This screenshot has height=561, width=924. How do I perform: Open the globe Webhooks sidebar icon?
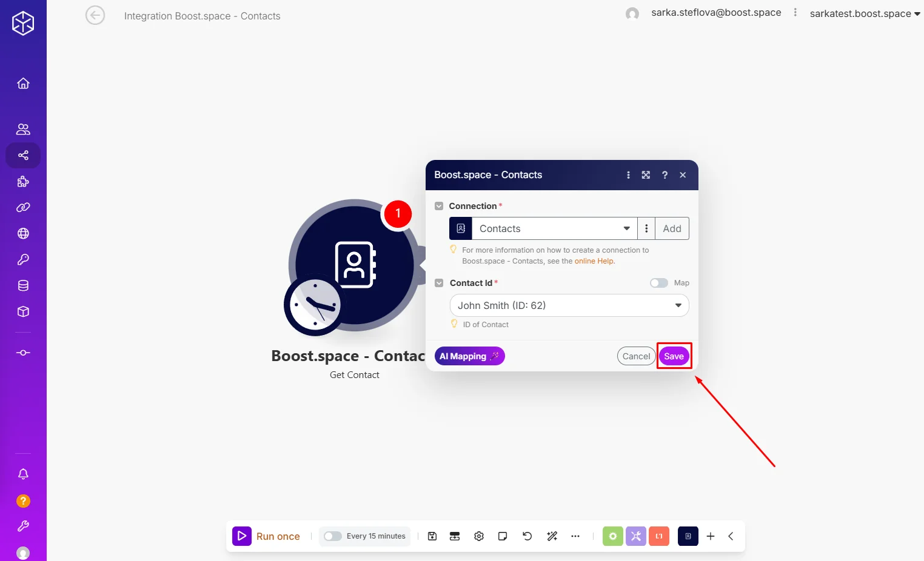pos(23,233)
